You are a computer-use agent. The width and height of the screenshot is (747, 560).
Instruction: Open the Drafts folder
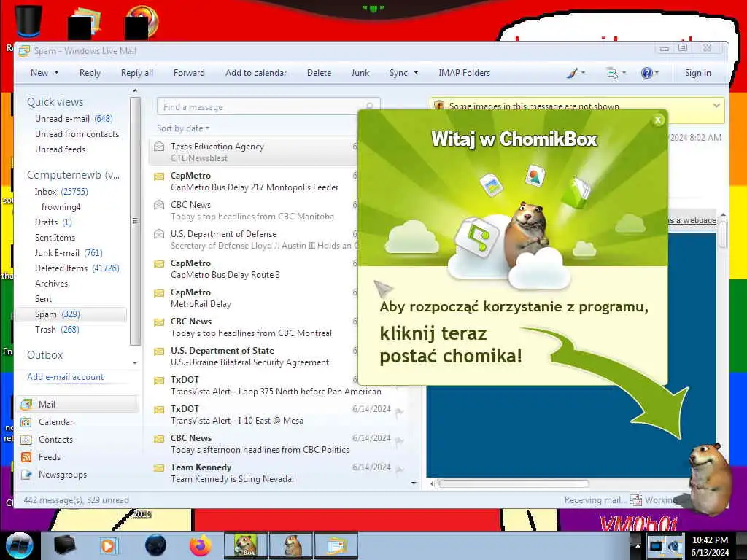tap(53, 222)
